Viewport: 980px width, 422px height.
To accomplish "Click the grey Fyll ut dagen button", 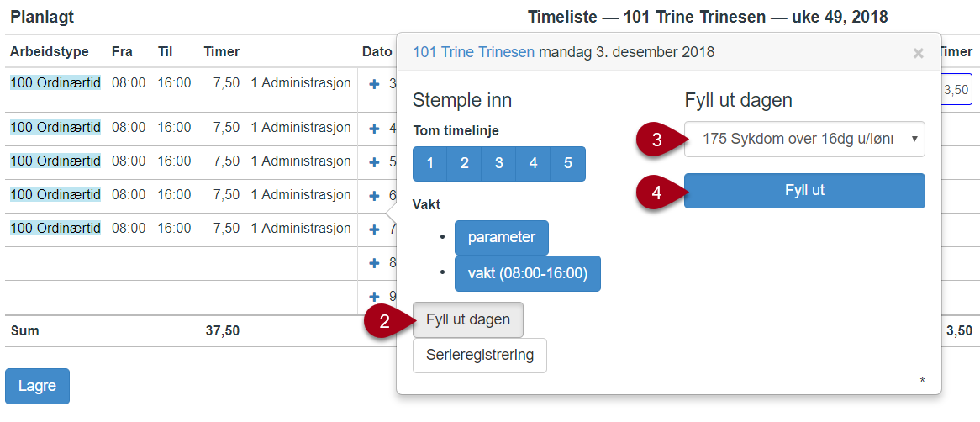I will [468, 319].
